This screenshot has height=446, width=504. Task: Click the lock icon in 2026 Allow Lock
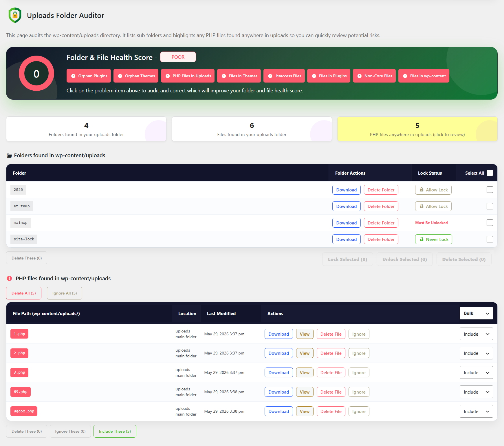click(x=421, y=190)
